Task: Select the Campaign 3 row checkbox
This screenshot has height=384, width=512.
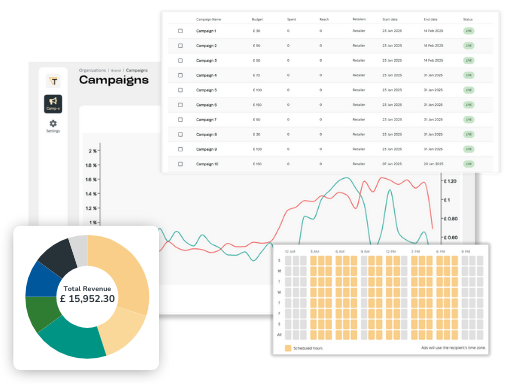Action: 180,60
